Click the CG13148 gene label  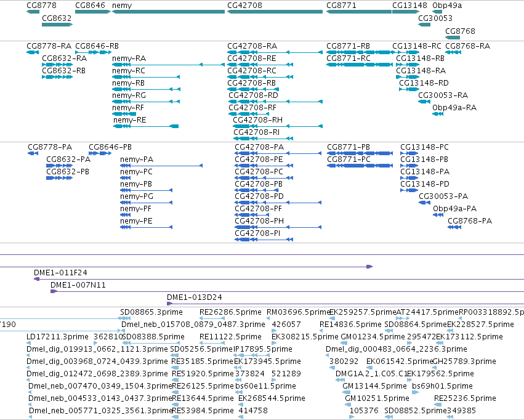tap(409, 6)
